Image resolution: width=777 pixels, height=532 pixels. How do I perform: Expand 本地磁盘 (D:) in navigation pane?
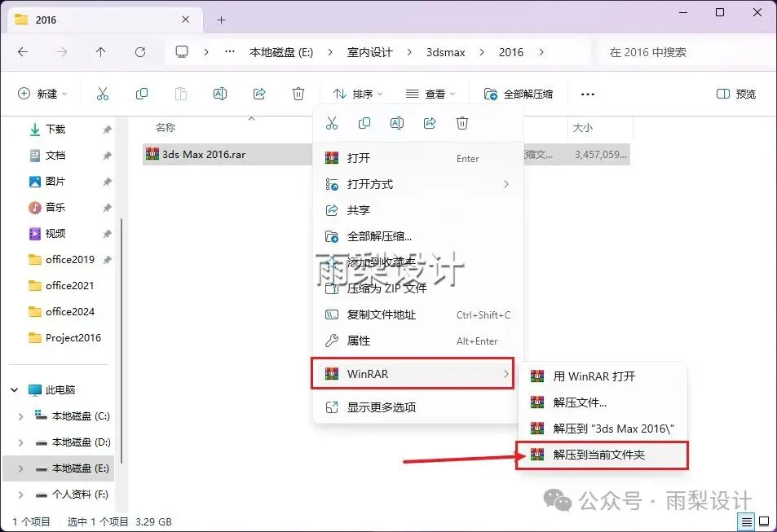pos(20,442)
